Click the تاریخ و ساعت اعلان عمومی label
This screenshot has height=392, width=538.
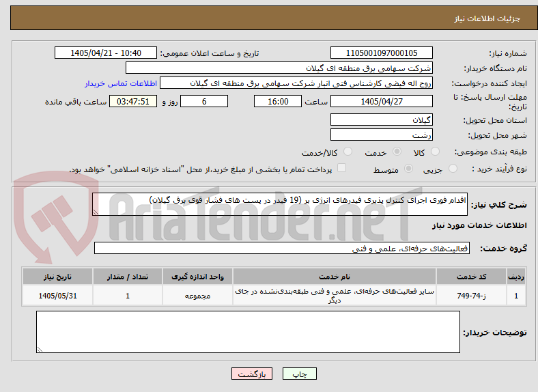210,53
